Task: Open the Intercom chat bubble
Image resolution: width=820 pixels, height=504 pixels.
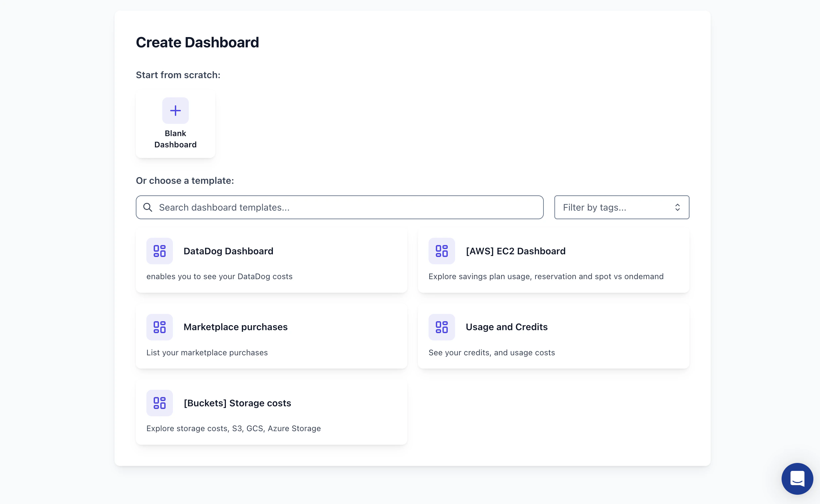Action: tap(797, 479)
